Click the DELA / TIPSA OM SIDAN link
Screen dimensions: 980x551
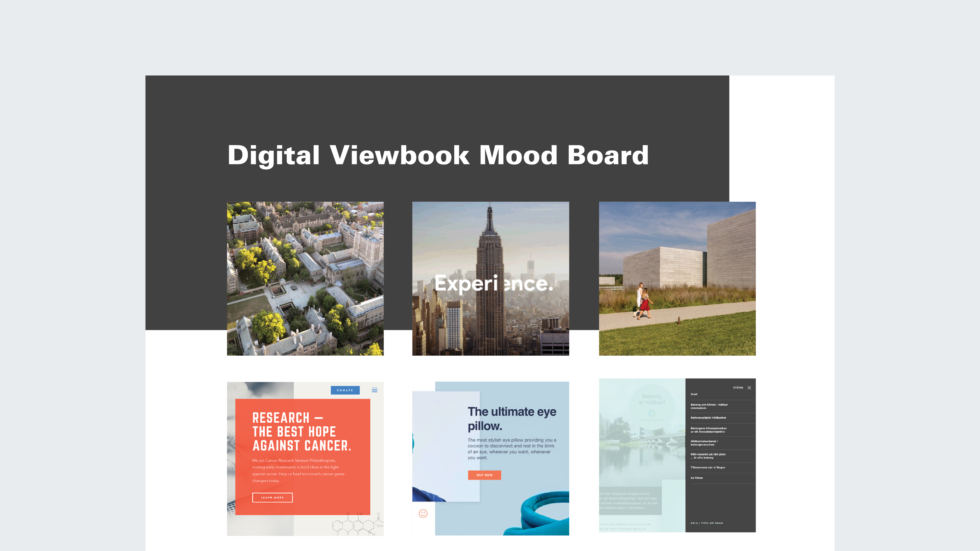click(707, 523)
